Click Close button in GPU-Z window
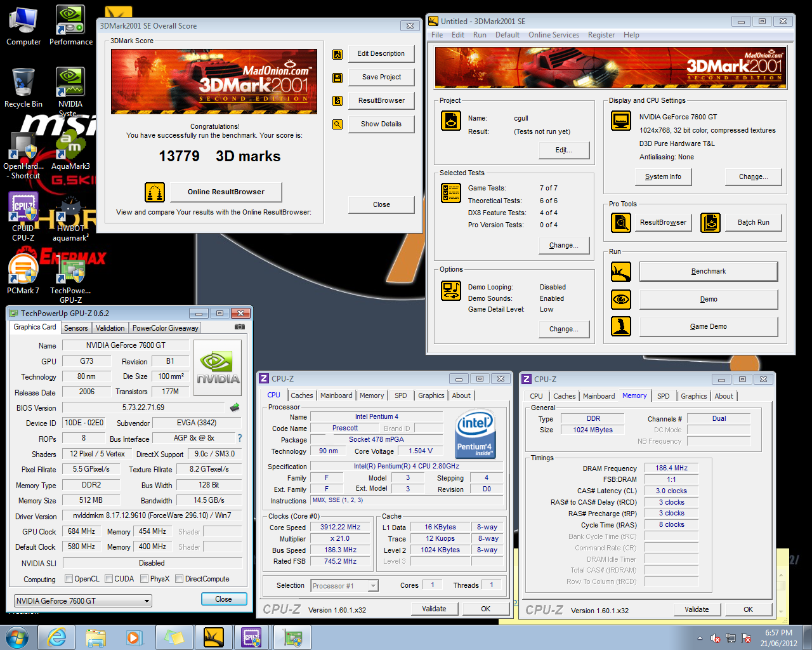Screen dimensions: 812x650 coord(223,599)
